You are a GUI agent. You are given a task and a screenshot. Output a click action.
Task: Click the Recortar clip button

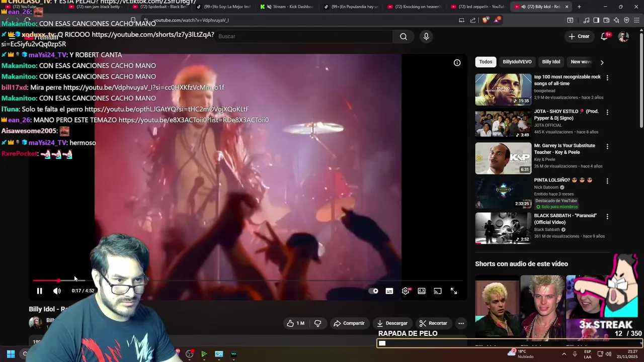pyautogui.click(x=433, y=323)
